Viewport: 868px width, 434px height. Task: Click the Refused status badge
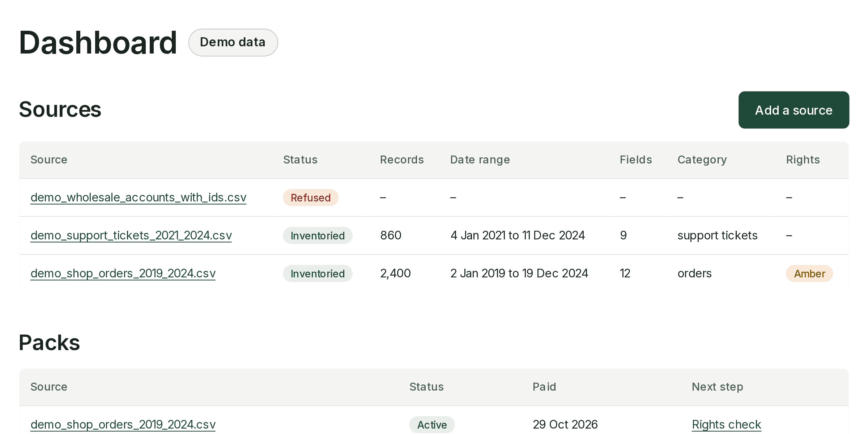[x=310, y=197]
